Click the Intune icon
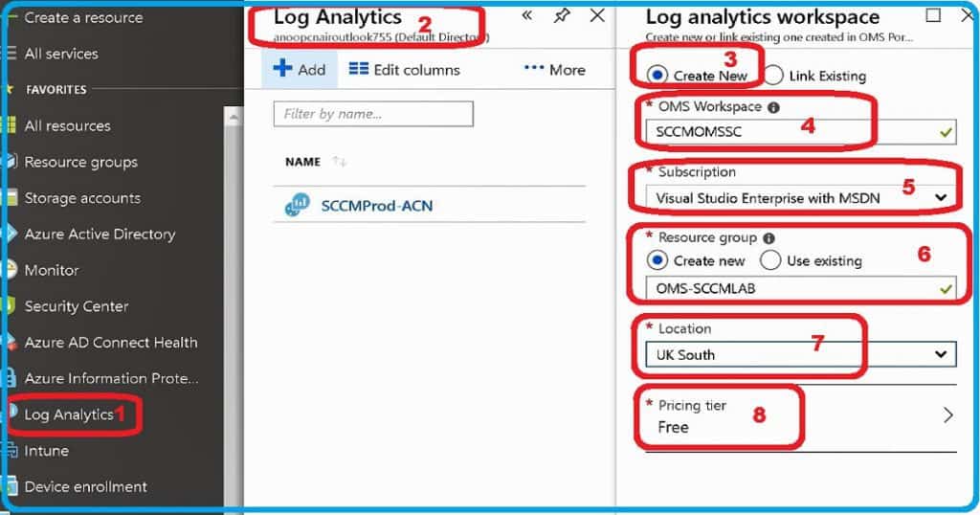This screenshot has height=515, width=980. click(9, 450)
